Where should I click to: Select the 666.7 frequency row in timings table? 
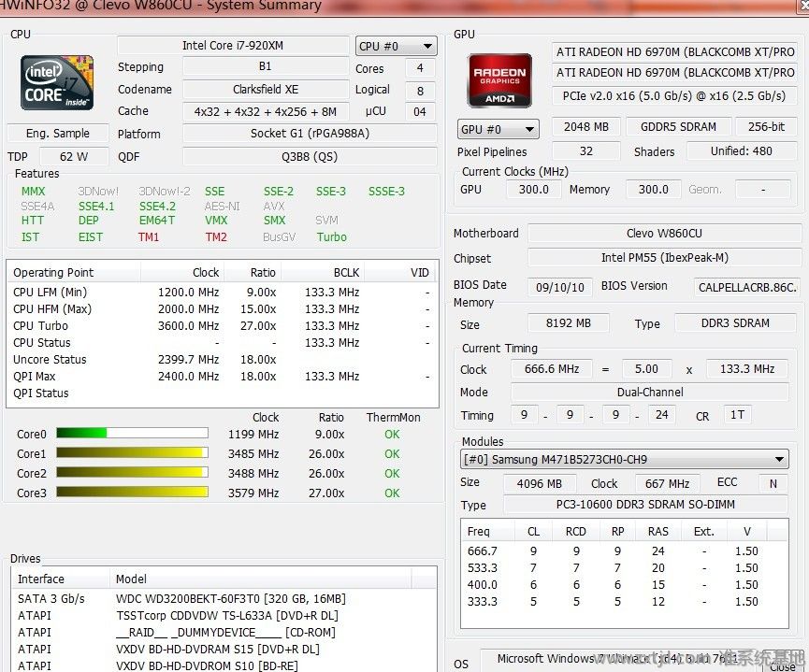(625, 550)
